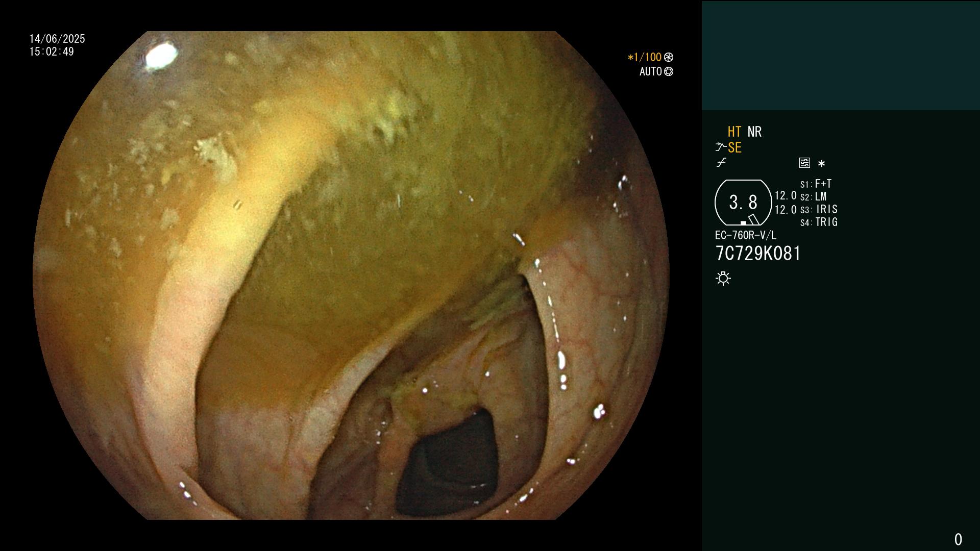This screenshot has width=980, height=551.
Task: Click the asterisk beside the sliders icon
Action: (821, 164)
